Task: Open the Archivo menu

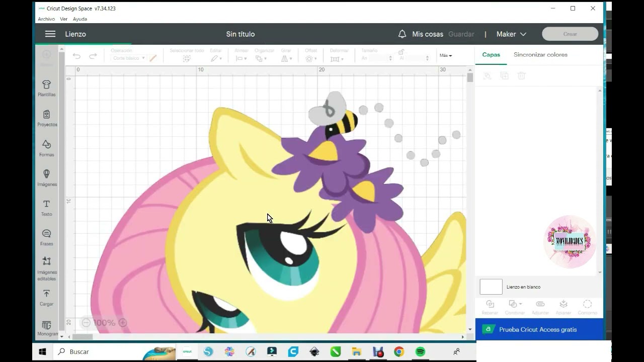Action: tap(46, 19)
